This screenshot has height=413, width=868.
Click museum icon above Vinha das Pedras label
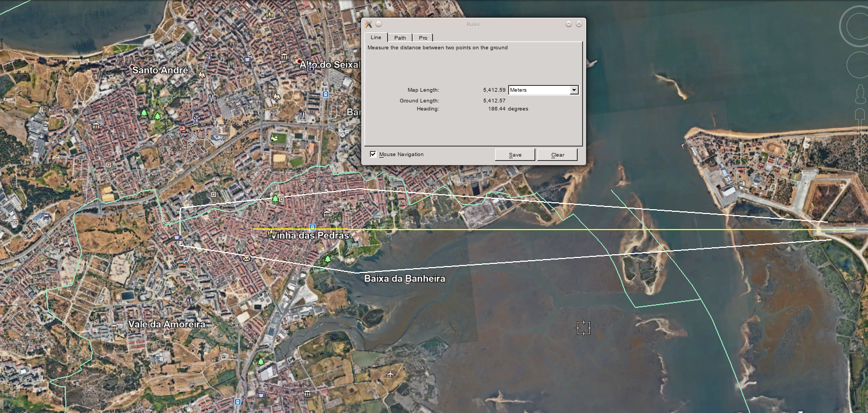point(326,214)
